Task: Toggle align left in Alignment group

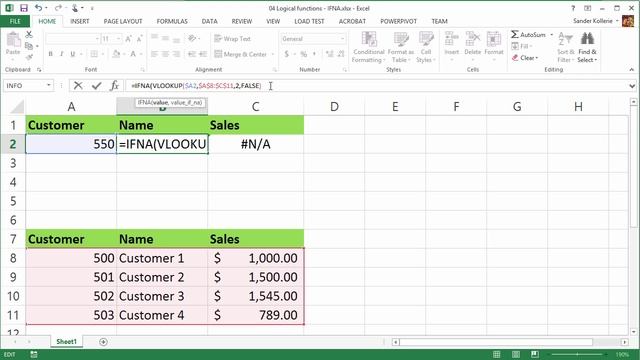Action: (154, 54)
